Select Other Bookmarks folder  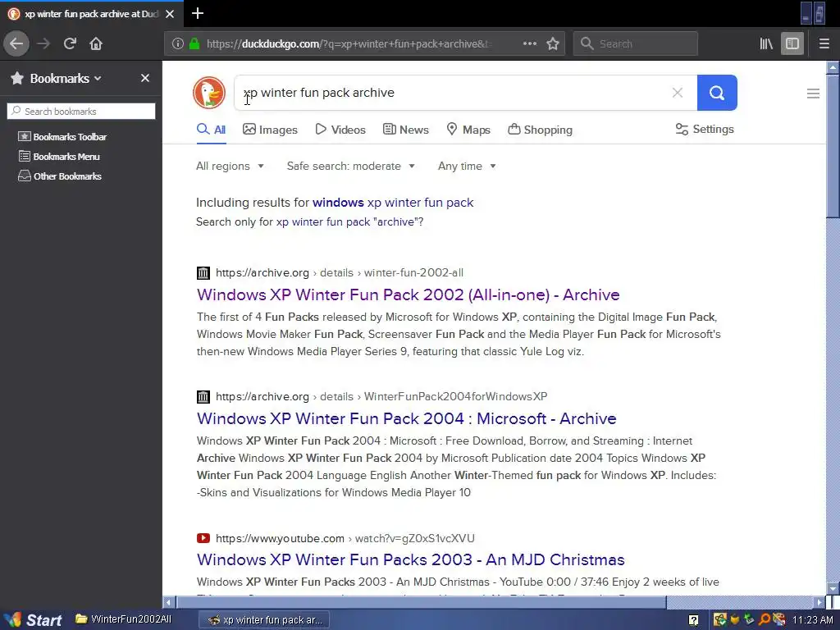pyautogui.click(x=59, y=176)
